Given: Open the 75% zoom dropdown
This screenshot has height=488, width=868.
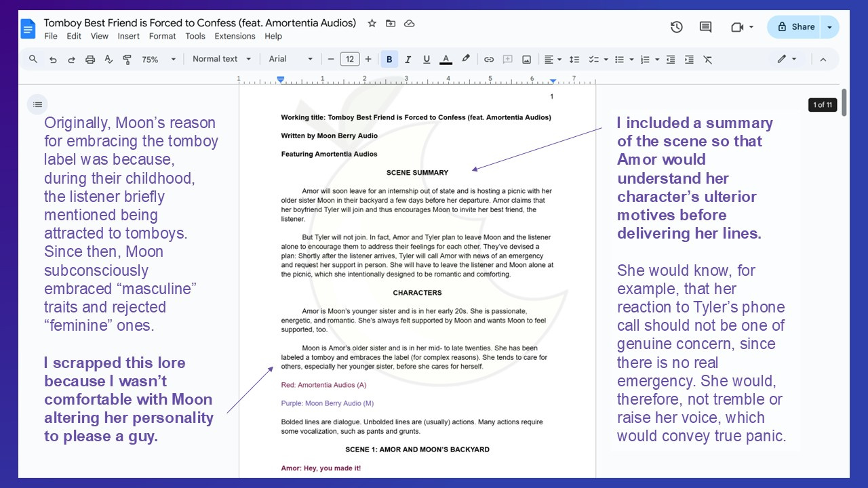Looking at the screenshot, I should (159, 60).
